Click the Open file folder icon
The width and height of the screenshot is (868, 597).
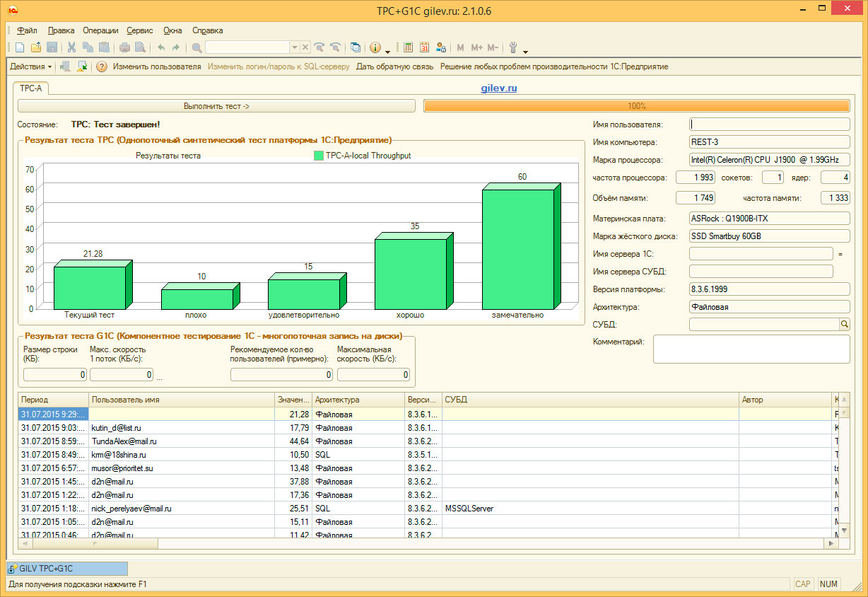[35, 48]
